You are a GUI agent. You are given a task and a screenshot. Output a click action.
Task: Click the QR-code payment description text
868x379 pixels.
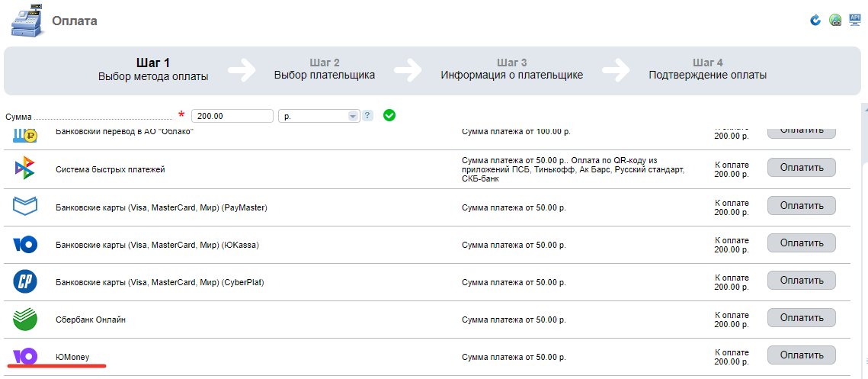point(574,169)
